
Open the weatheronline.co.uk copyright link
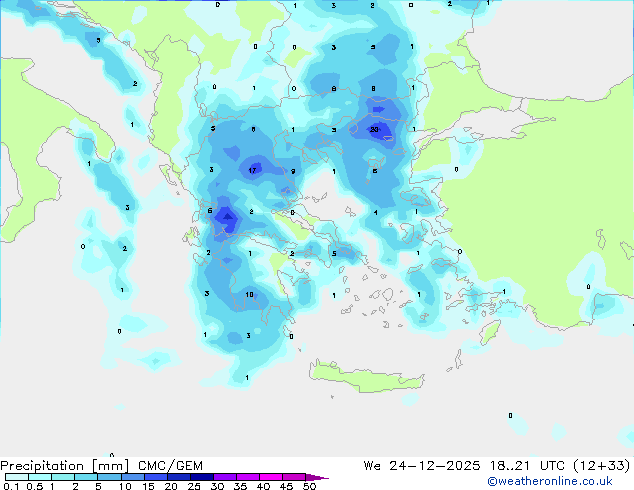[550, 481]
